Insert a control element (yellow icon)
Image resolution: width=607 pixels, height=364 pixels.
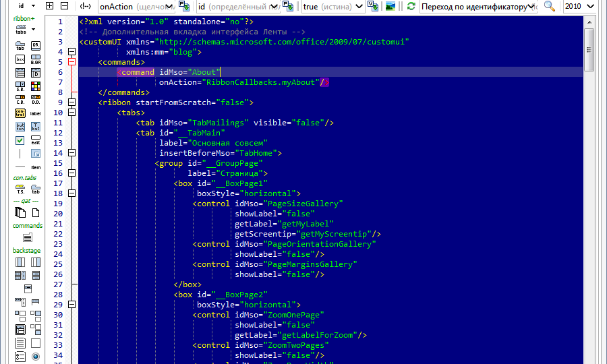click(20, 113)
